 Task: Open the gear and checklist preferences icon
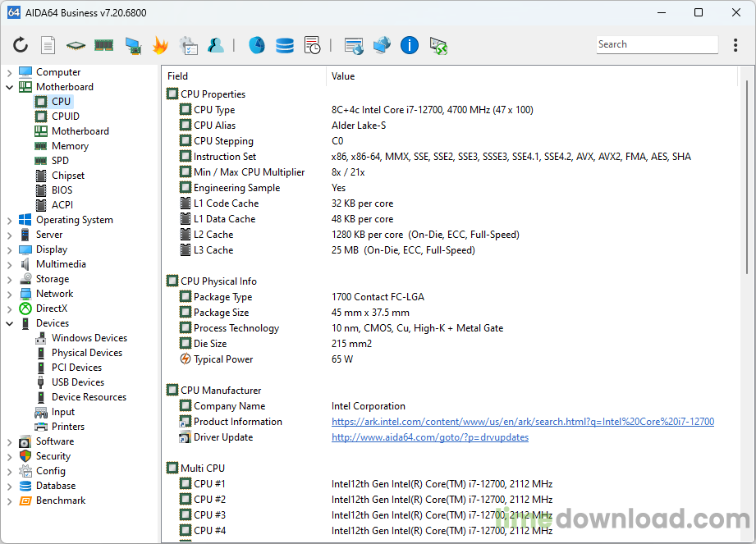188,45
